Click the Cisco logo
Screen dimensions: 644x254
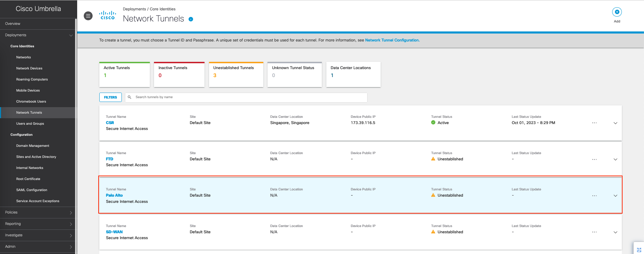108,16
